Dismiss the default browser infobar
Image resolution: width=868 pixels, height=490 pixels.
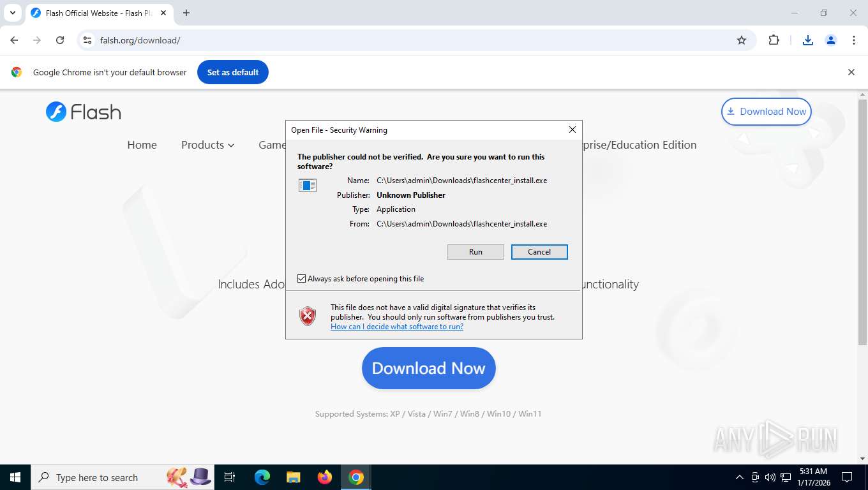(851, 72)
